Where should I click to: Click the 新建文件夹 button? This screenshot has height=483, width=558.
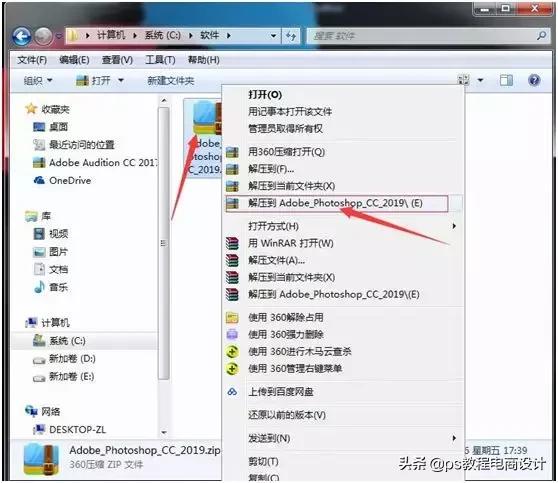[x=171, y=81]
